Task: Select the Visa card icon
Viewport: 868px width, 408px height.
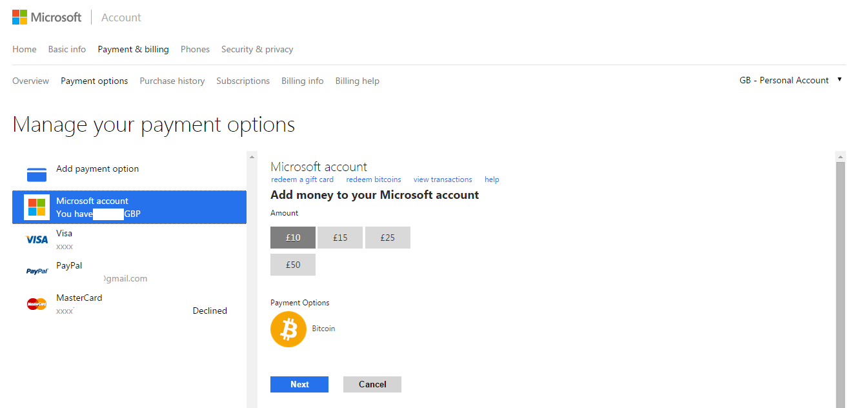Action: [x=37, y=240]
